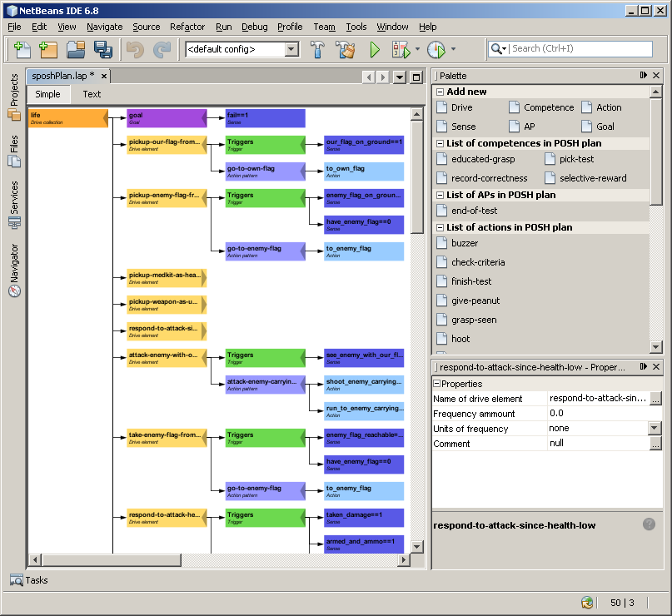
Task: Select the Drive palette item
Action: [455, 107]
